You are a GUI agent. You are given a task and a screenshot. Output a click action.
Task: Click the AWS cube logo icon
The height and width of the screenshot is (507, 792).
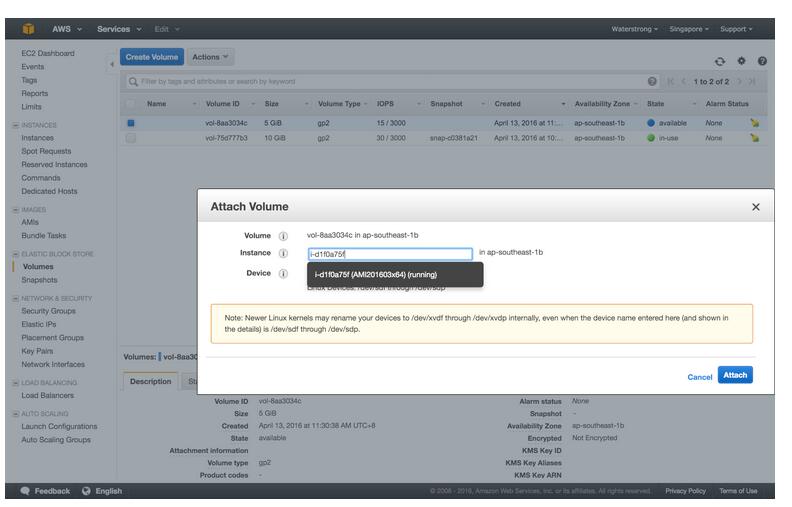pyautogui.click(x=28, y=29)
